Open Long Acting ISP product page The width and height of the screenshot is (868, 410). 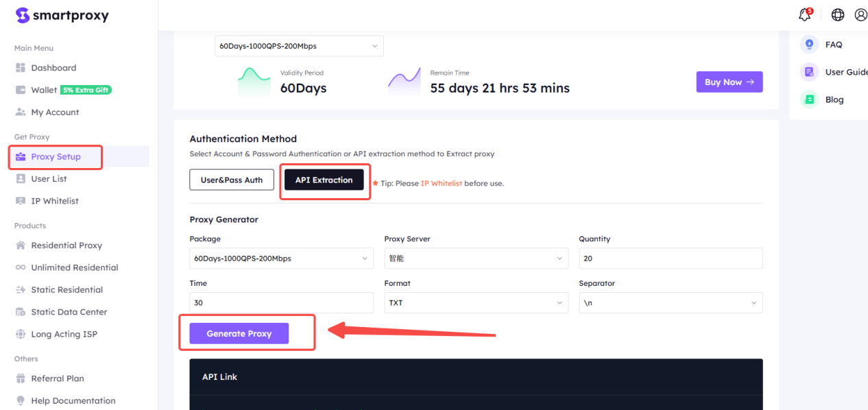click(x=64, y=334)
